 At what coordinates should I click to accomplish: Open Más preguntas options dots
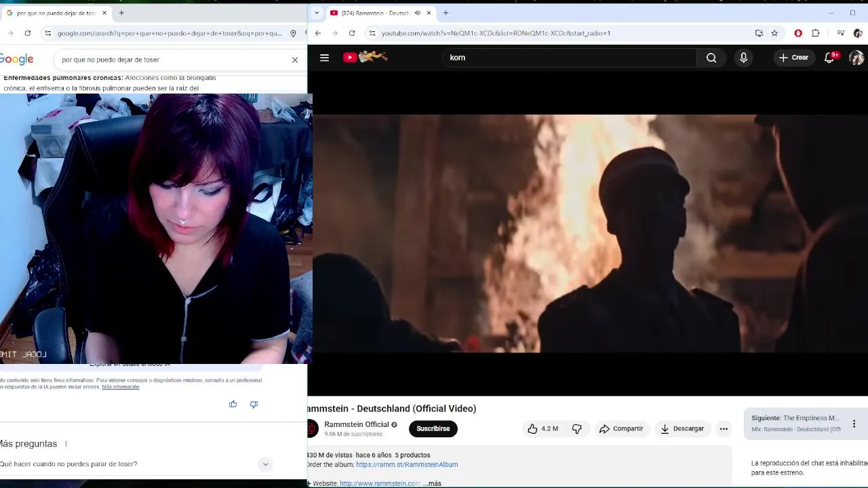(x=66, y=444)
